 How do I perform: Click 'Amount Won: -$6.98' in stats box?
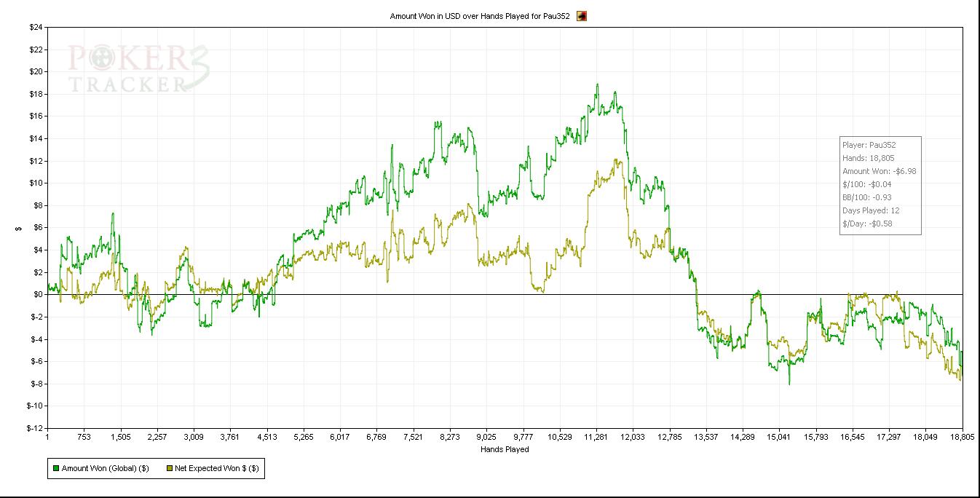click(x=879, y=171)
